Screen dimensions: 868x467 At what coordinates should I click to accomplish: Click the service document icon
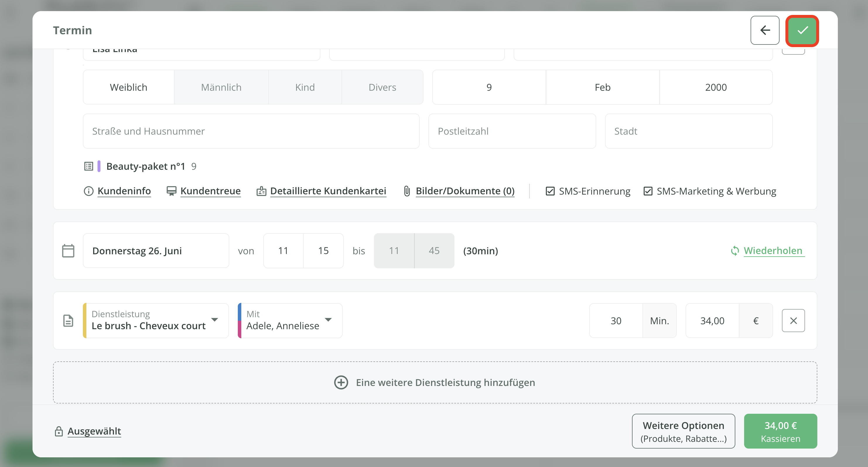tap(68, 320)
